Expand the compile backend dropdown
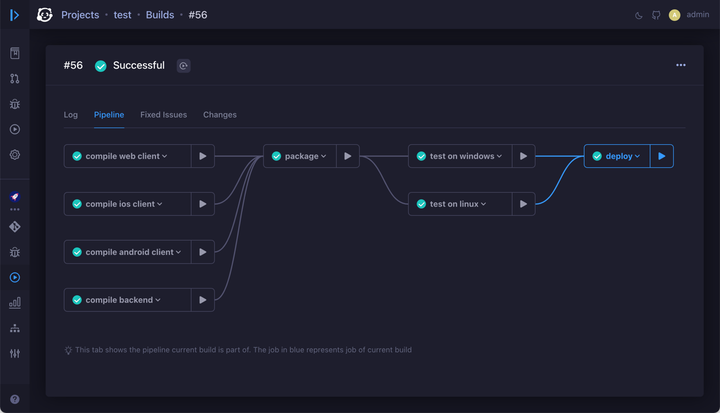This screenshot has height=413, width=720. [x=158, y=300]
